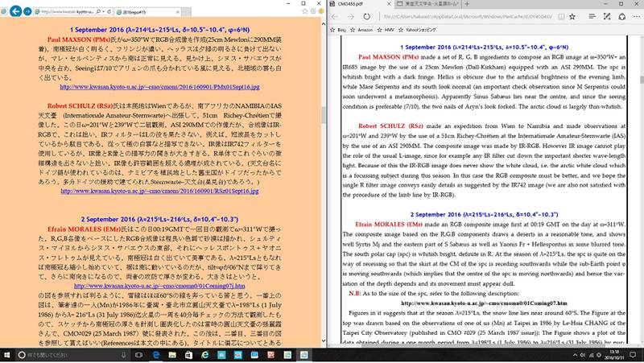
Task: Click scrollbar thumb in IE window
Action: [324, 115]
